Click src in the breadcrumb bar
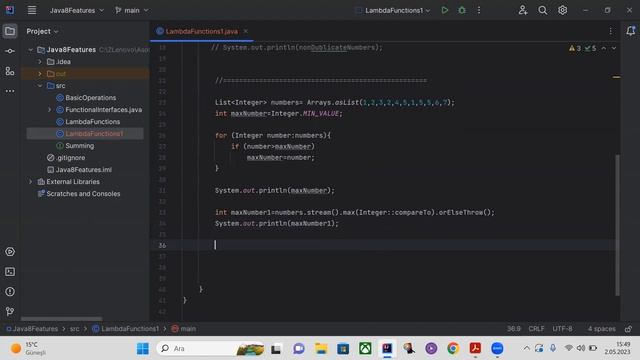This screenshot has height=360, width=640. pyautogui.click(x=74, y=329)
